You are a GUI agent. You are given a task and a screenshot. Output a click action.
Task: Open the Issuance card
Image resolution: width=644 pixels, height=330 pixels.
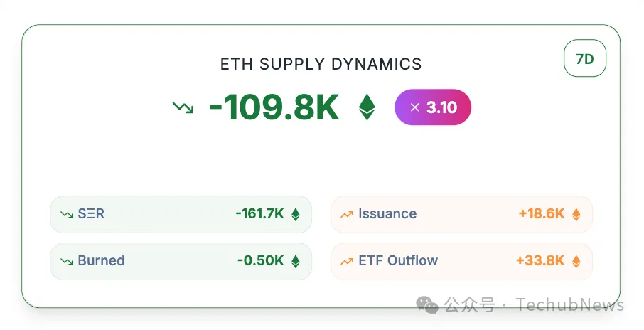(461, 214)
